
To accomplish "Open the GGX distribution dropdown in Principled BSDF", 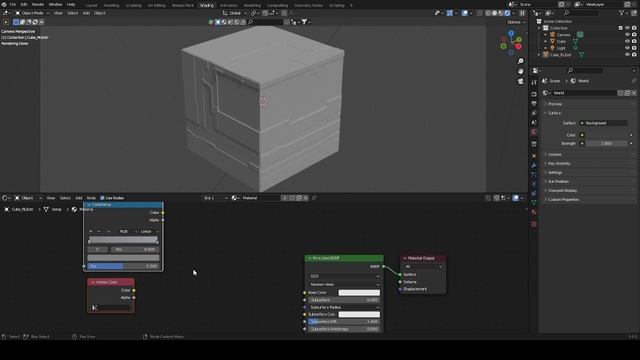I will (344, 276).
